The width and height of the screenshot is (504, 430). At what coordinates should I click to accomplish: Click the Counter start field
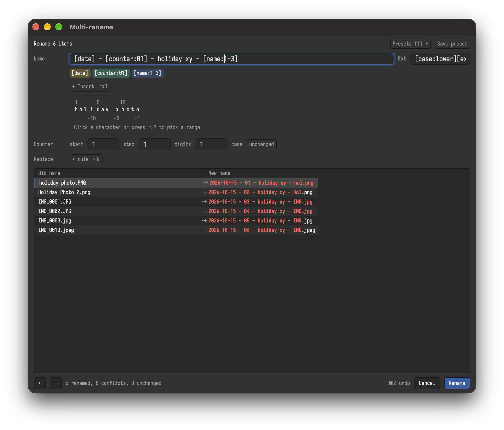[103, 144]
